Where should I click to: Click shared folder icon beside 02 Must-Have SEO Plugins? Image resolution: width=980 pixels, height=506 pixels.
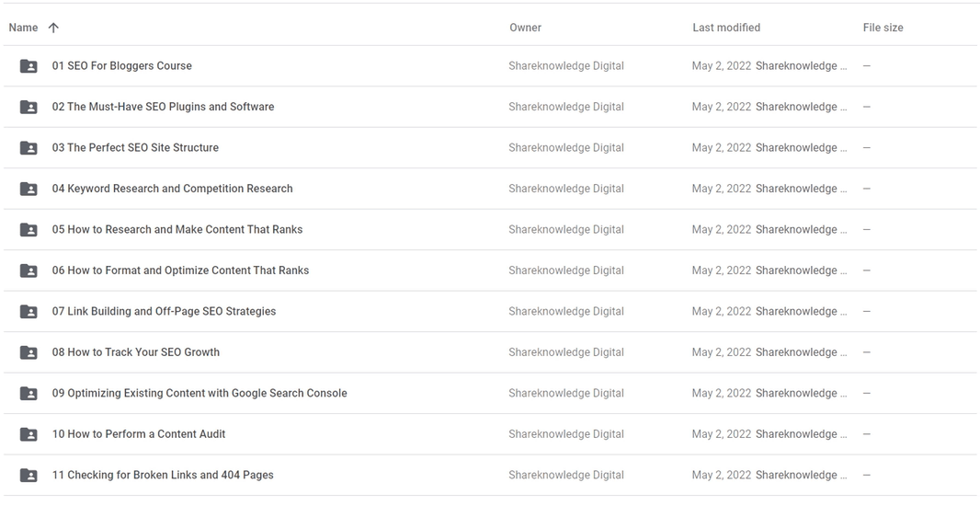pos(28,107)
